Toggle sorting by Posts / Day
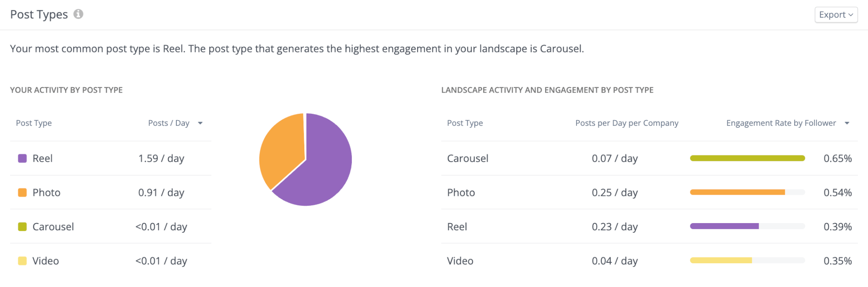This screenshot has height=287, width=868. (x=168, y=123)
